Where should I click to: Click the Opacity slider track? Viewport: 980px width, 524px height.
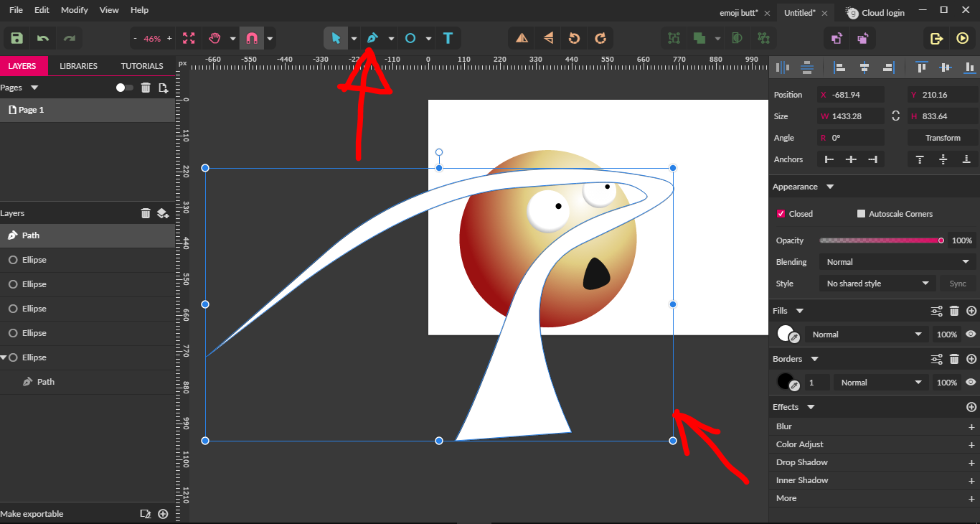point(880,240)
